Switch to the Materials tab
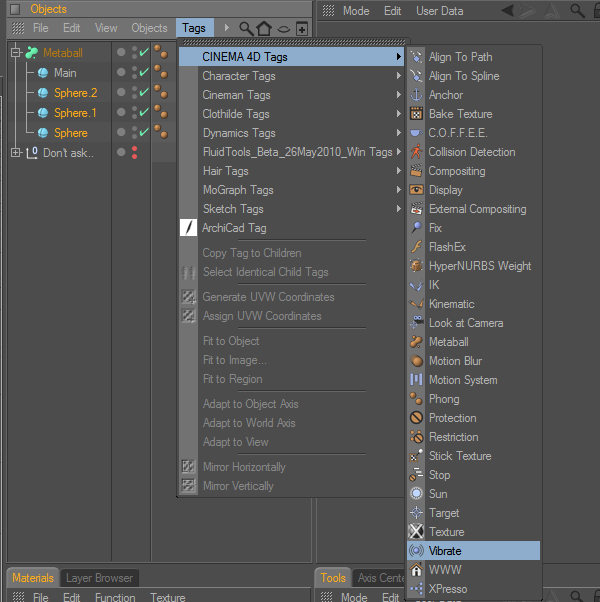600x602 pixels. [33, 578]
